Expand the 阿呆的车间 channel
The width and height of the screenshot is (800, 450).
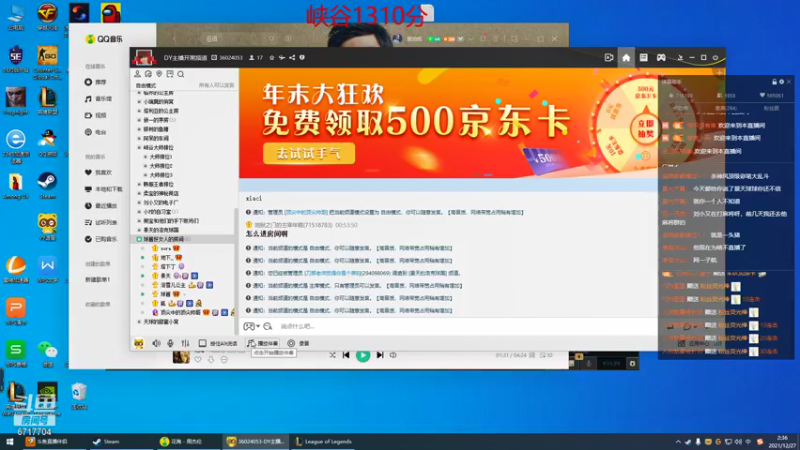(x=139, y=138)
